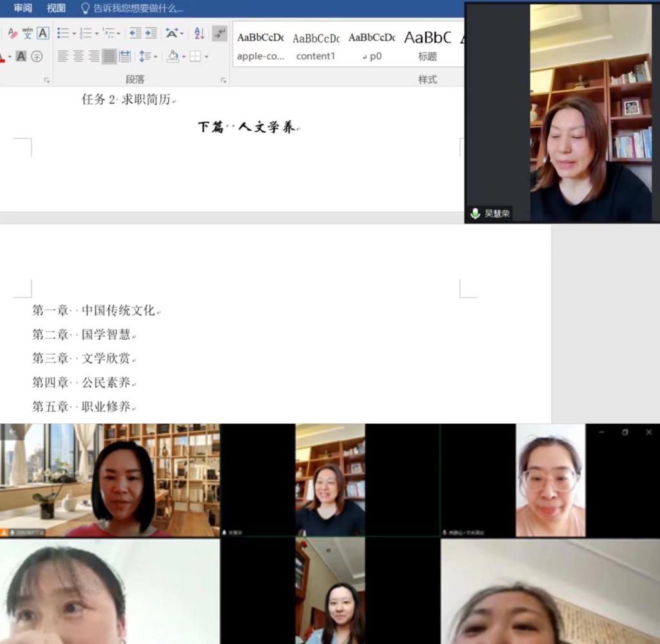Apply a bulleted list

coord(63,34)
